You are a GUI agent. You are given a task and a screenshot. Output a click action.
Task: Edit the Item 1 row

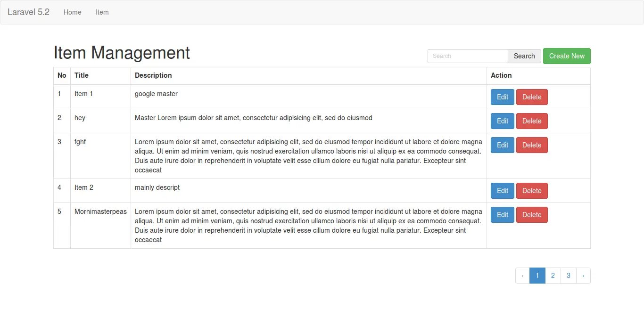click(503, 97)
